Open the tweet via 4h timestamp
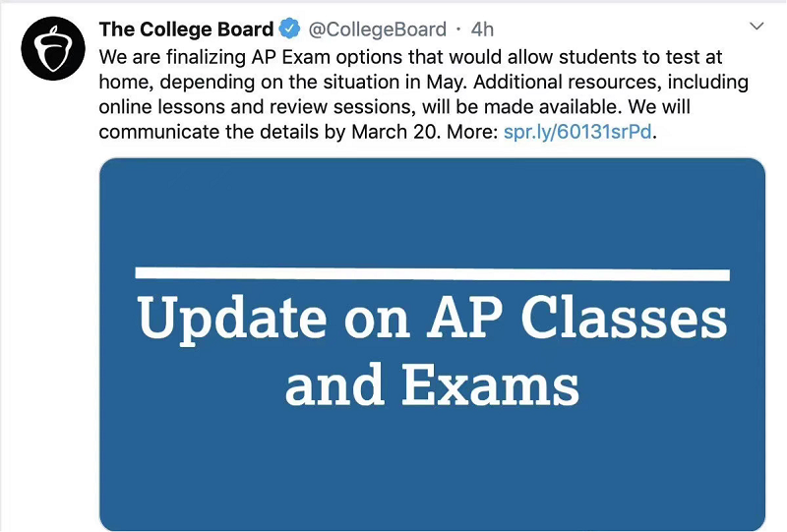This screenshot has height=532, width=787. point(482,30)
